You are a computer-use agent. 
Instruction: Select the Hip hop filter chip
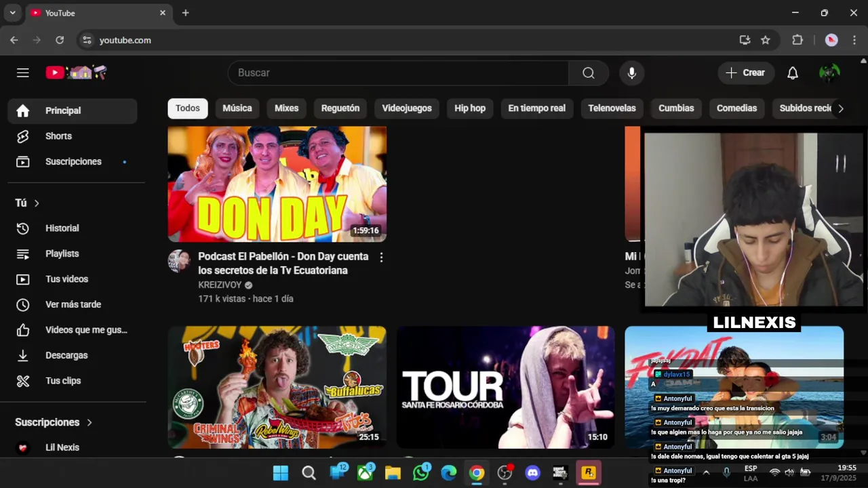(x=470, y=108)
